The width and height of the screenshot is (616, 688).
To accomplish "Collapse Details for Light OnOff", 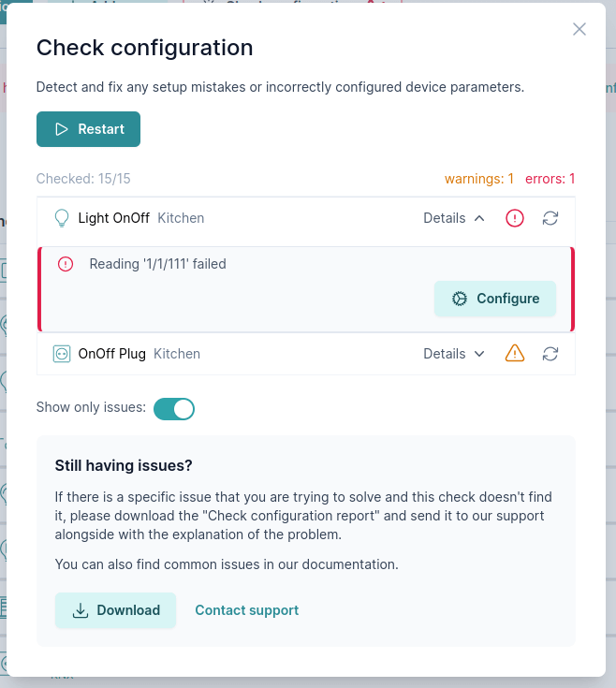I will 454,218.
